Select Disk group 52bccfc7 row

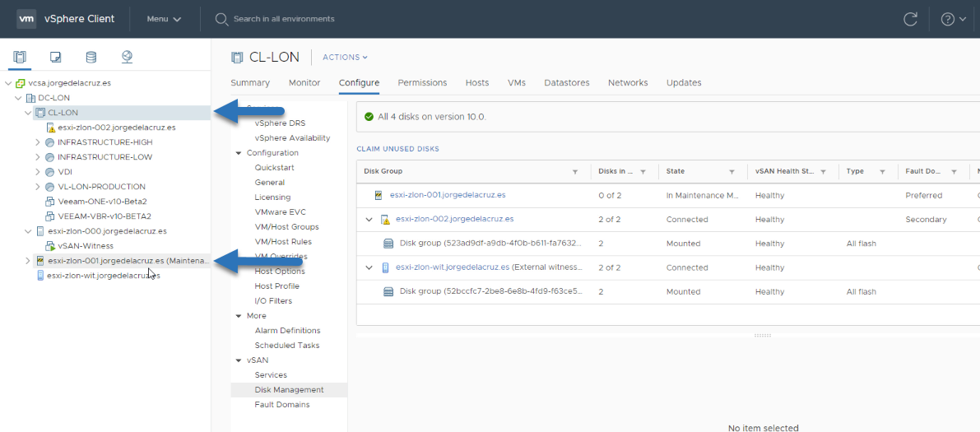(667, 292)
